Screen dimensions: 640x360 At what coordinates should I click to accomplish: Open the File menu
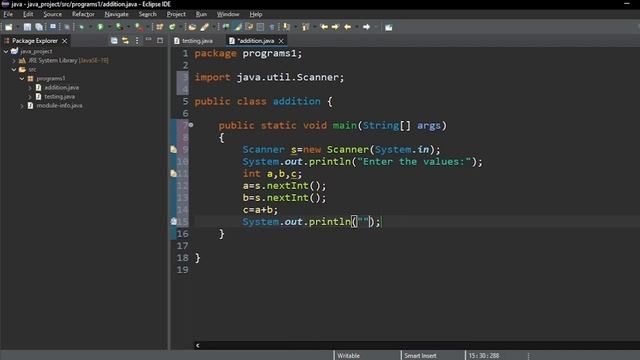(8, 14)
